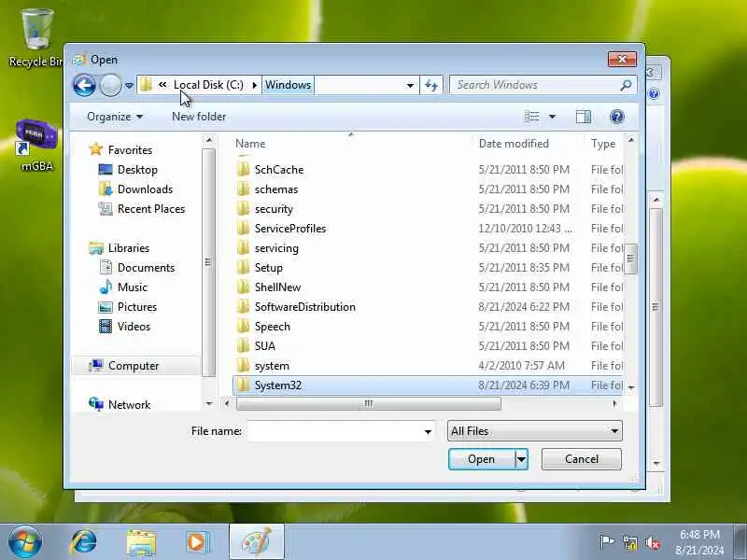Open the Recycle Bin desktop icon
This screenshot has height=560, width=747.
point(36,38)
